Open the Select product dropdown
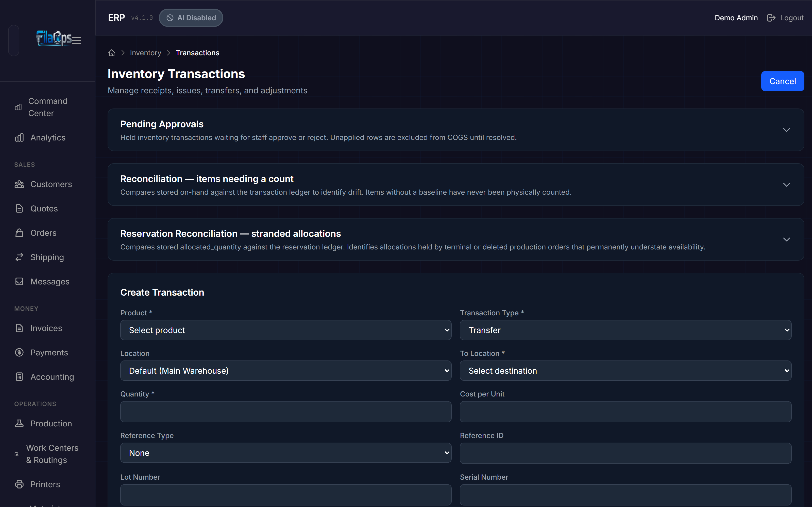812x507 pixels. coord(286,330)
